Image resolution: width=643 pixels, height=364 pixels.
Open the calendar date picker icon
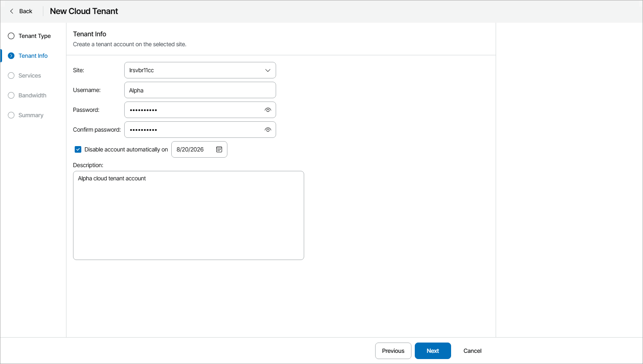click(x=219, y=149)
